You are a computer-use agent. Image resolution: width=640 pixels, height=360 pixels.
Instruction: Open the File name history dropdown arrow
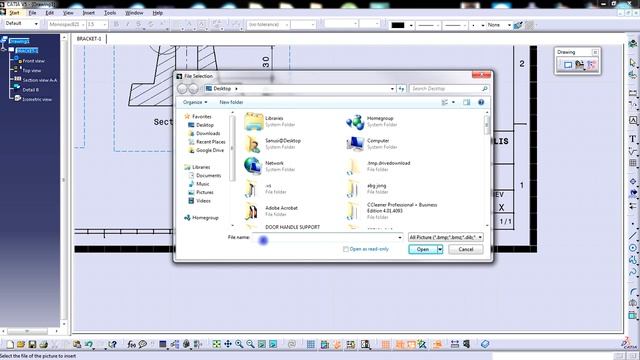click(x=399, y=238)
